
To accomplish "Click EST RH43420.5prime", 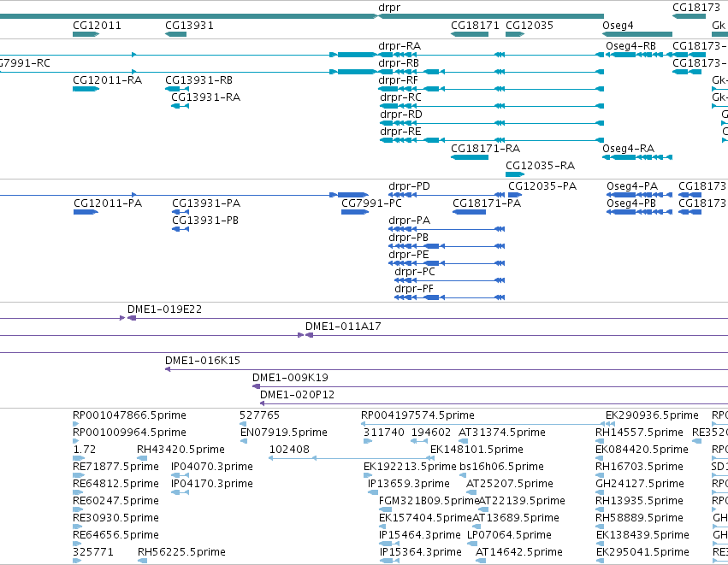I will [x=181, y=450].
